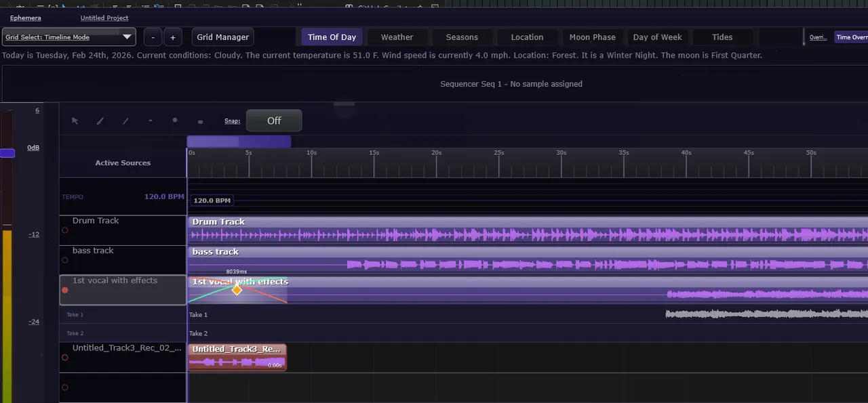Click the 0dB volume fader handle
868x403 pixels.
[x=7, y=153]
